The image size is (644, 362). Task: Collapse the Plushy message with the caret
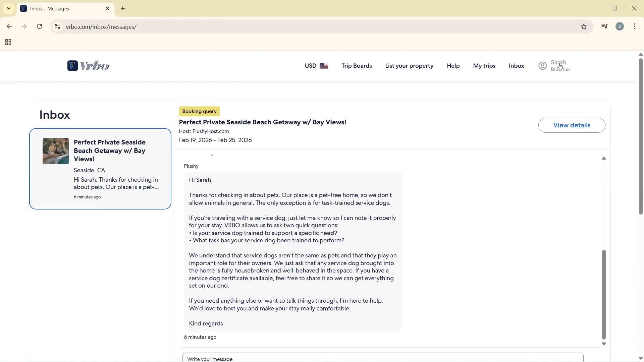(x=604, y=159)
